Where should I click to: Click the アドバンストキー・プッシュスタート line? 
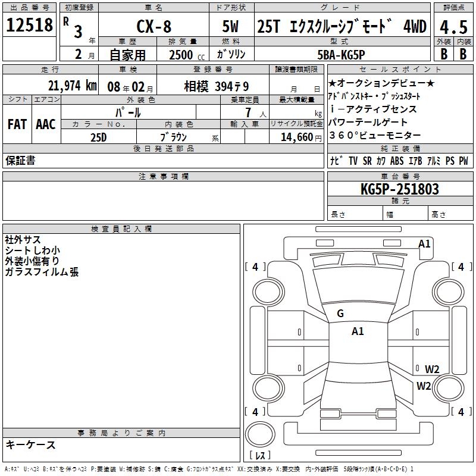pos(374,96)
